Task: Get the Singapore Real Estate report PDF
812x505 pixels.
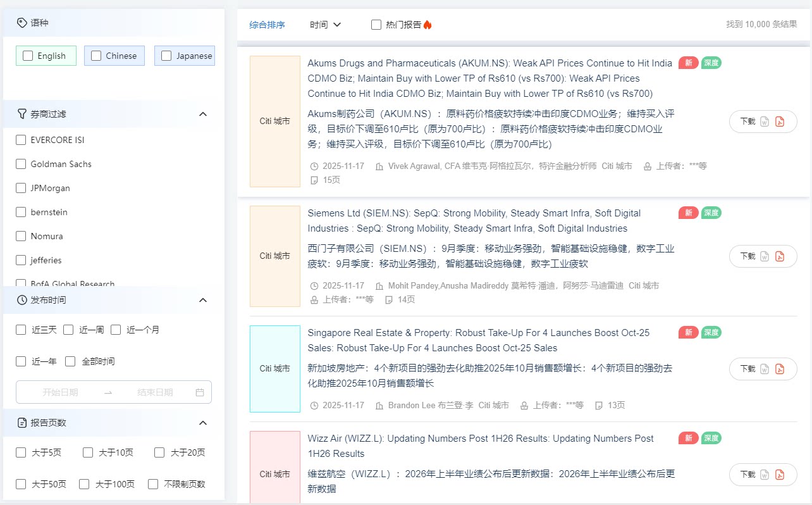Action: 780,369
